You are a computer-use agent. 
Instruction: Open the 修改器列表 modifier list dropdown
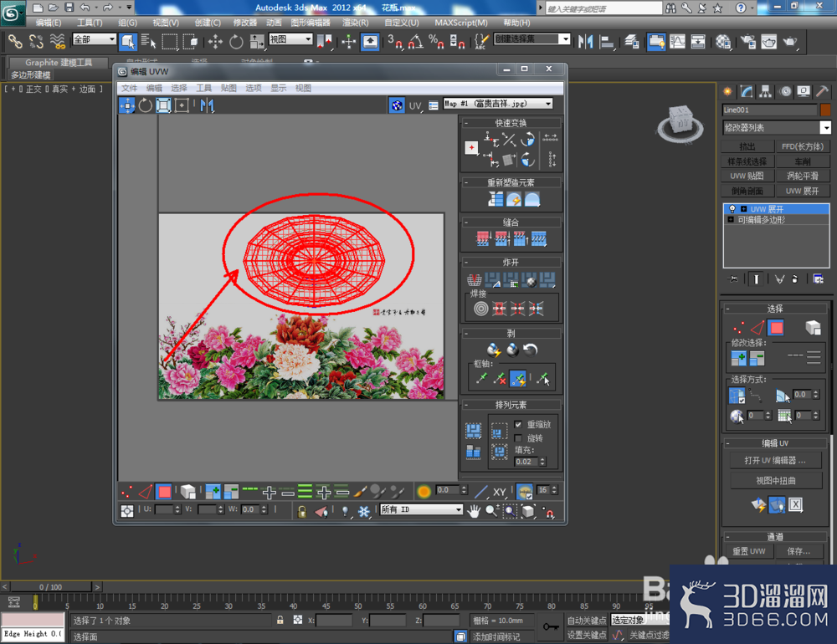coord(777,127)
